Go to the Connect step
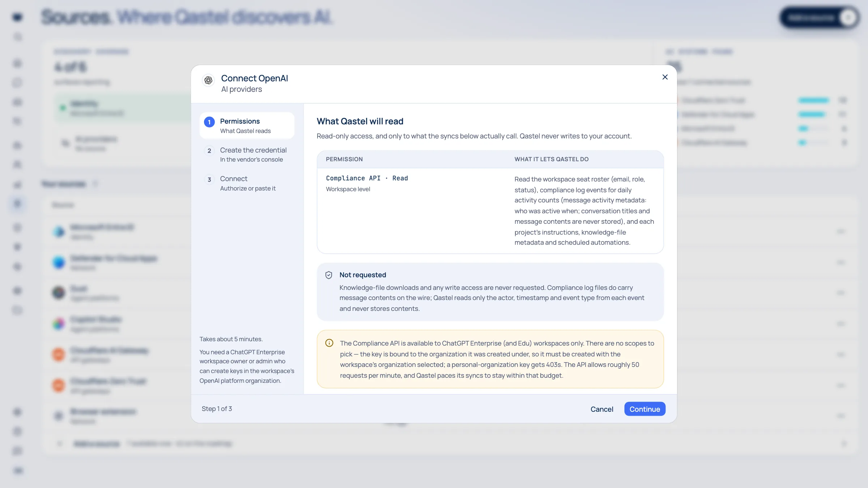 coord(247,183)
